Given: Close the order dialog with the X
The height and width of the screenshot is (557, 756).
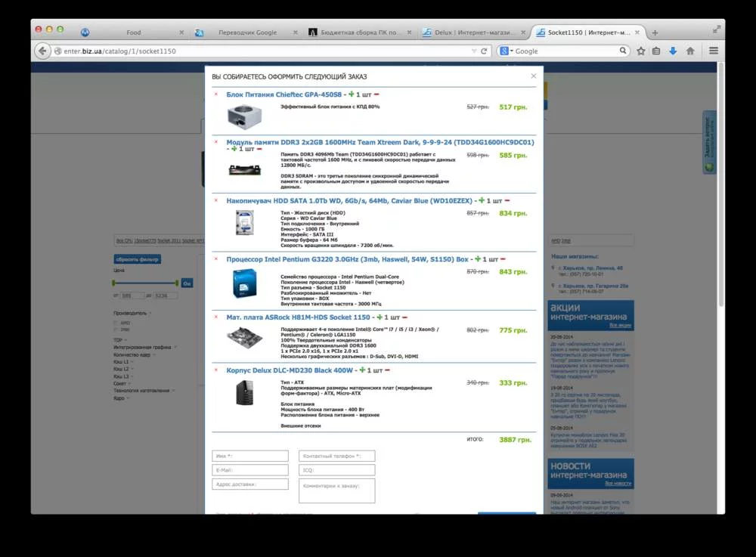Looking at the screenshot, I should (x=533, y=76).
